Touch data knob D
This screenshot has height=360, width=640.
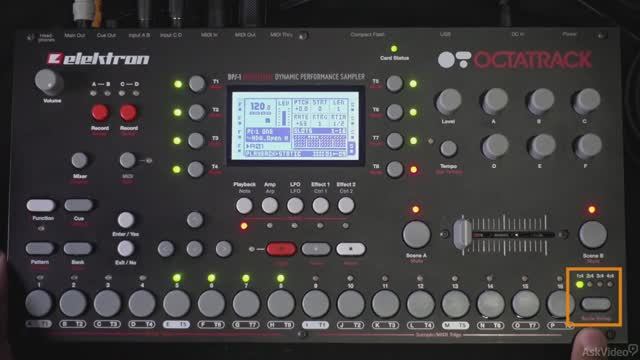click(x=495, y=147)
